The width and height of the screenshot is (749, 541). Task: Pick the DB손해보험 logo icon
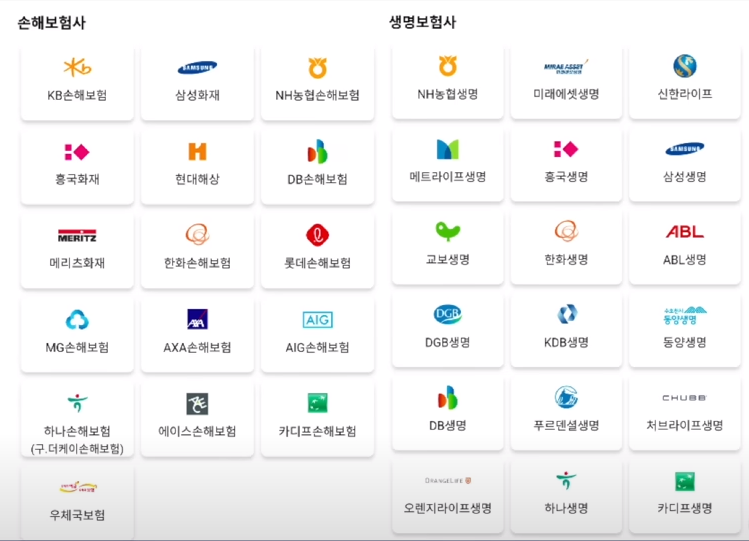click(x=318, y=151)
